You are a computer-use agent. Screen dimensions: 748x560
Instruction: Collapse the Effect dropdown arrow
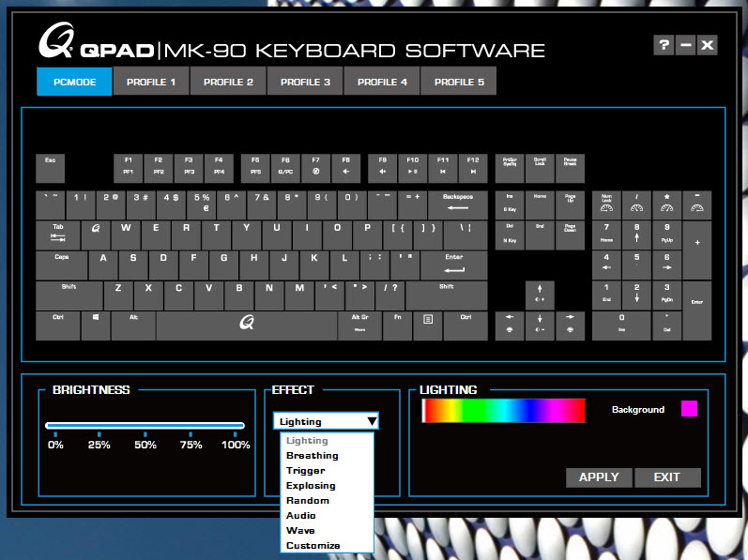pyautogui.click(x=372, y=421)
